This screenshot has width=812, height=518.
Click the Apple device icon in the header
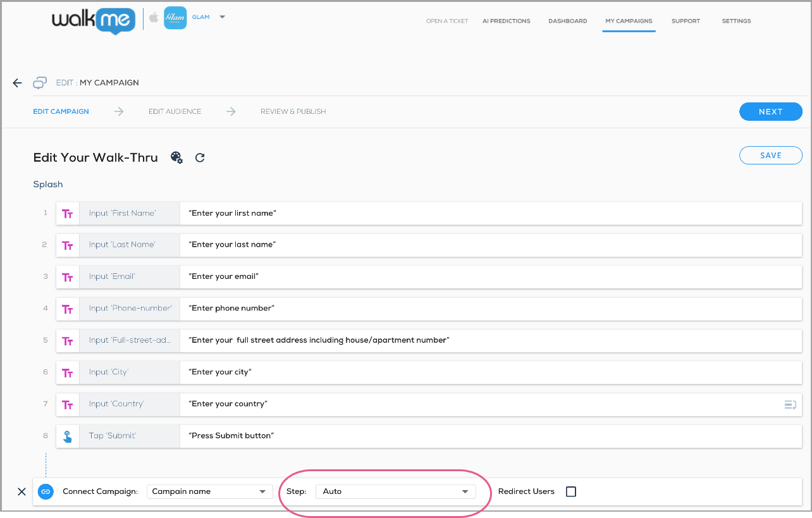154,17
